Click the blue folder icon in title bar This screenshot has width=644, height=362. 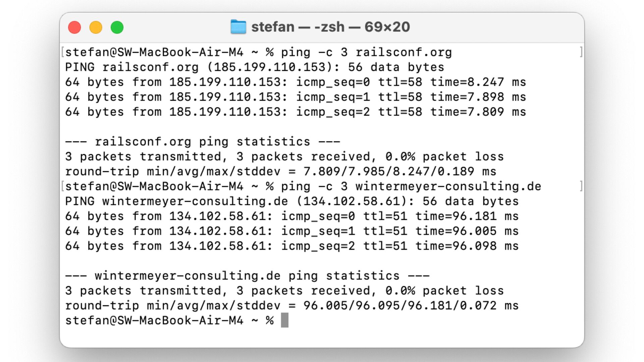pyautogui.click(x=238, y=27)
